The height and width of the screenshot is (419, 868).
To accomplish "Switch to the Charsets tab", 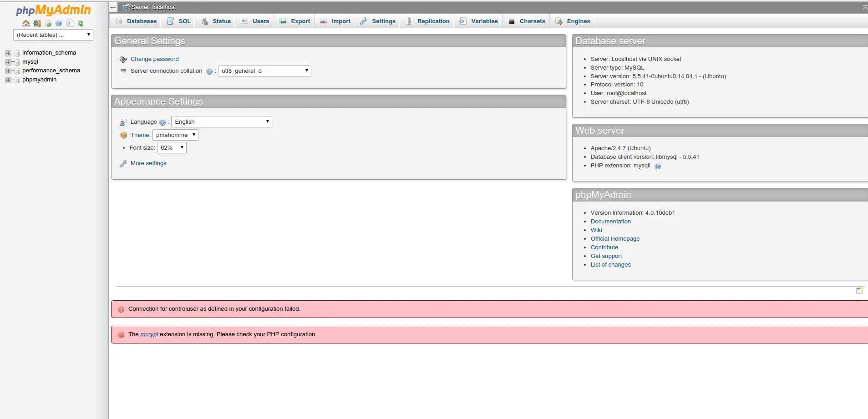I will pos(527,21).
